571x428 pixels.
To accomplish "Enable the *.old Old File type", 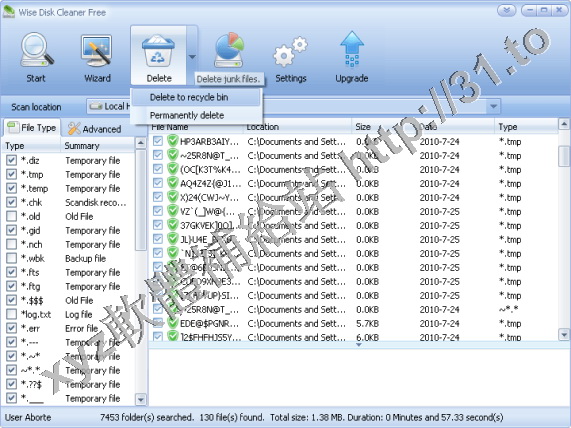I will tap(11, 216).
